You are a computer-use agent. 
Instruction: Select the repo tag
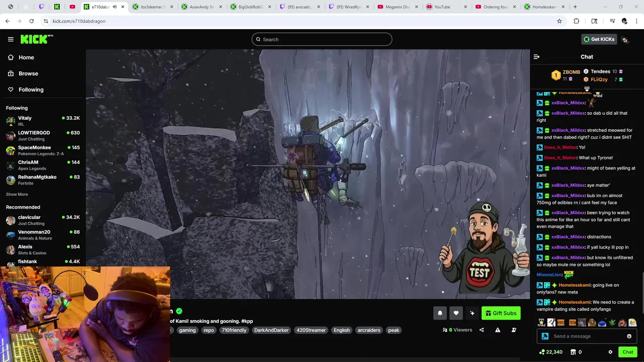[209, 330]
